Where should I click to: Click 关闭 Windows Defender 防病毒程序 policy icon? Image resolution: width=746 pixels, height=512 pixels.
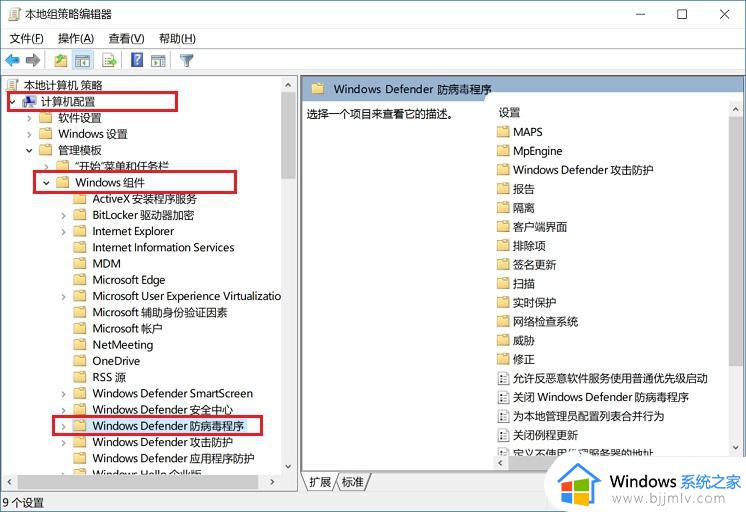503,397
